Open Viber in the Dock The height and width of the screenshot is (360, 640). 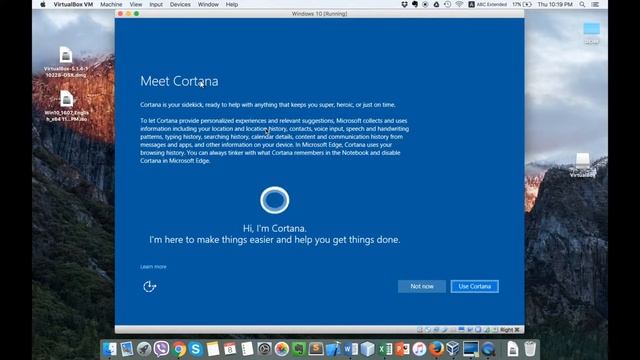click(161, 349)
